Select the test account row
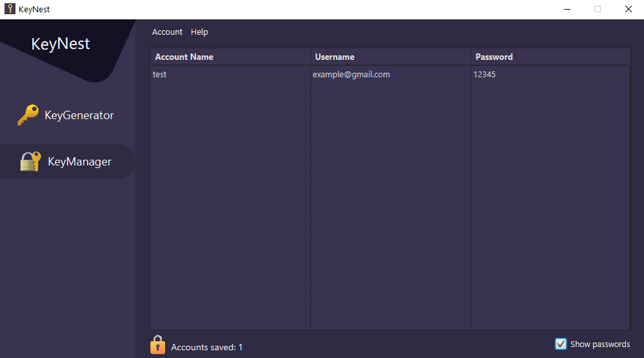Screen dimensions: 644x358 tap(390, 74)
